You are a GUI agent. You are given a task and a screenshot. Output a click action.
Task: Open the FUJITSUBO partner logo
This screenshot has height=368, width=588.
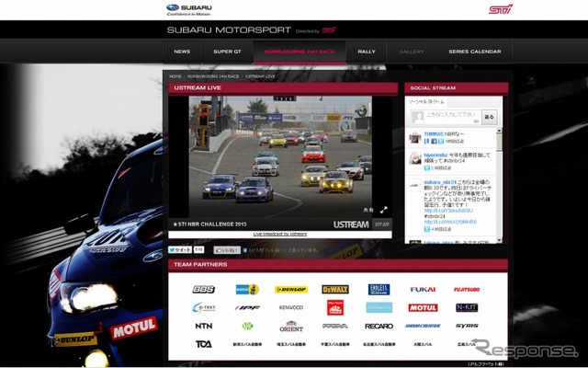pos(467,290)
